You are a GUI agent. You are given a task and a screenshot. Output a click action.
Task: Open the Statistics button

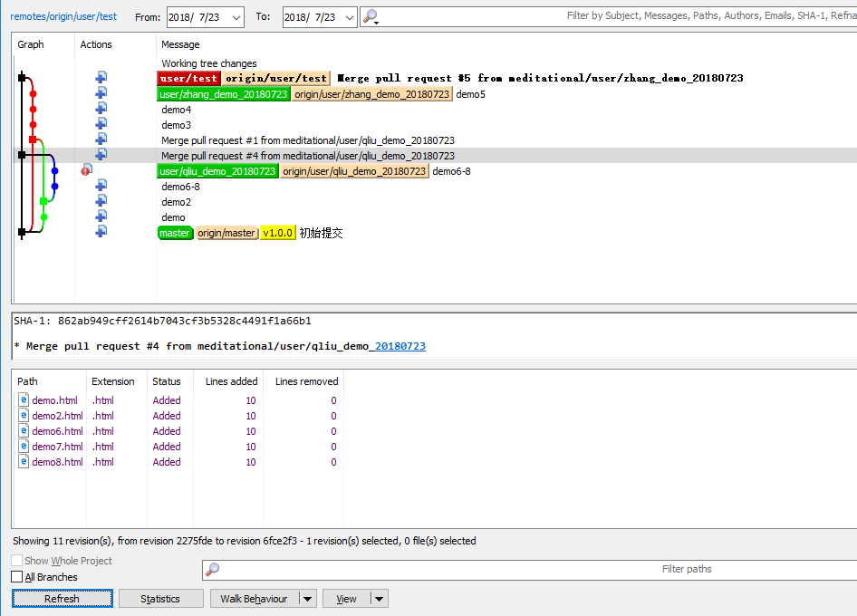(160, 599)
